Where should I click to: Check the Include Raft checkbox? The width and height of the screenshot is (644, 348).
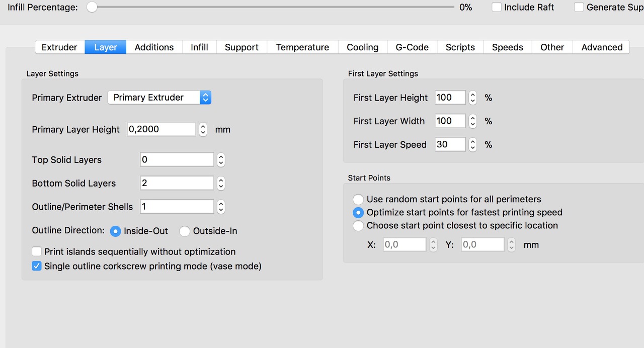pyautogui.click(x=497, y=7)
